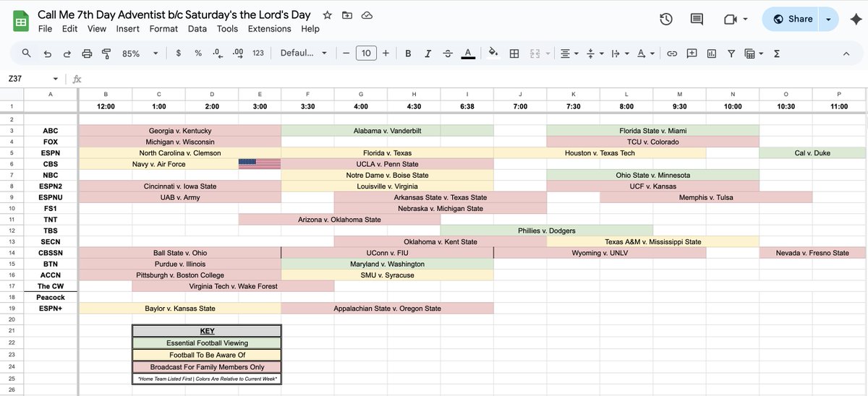Click the Essential Football Viewing key cell
Viewport: 868px width, 396px height.
coord(207,343)
